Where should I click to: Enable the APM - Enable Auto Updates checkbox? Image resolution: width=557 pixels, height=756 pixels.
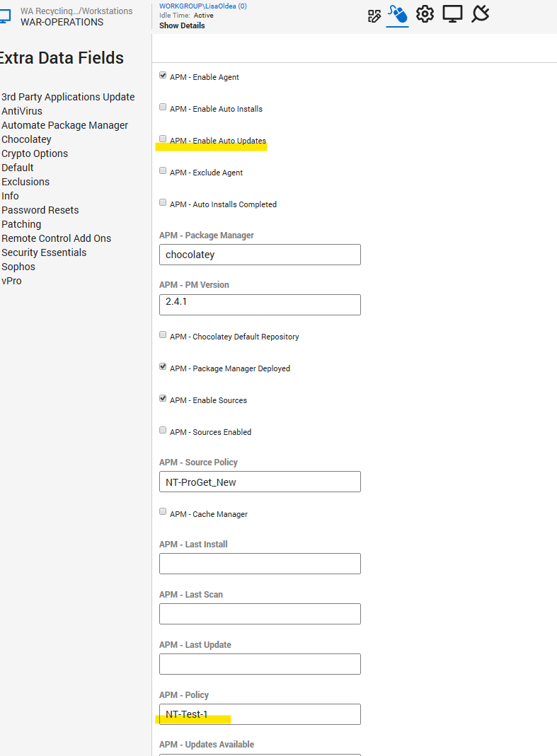[x=163, y=139]
